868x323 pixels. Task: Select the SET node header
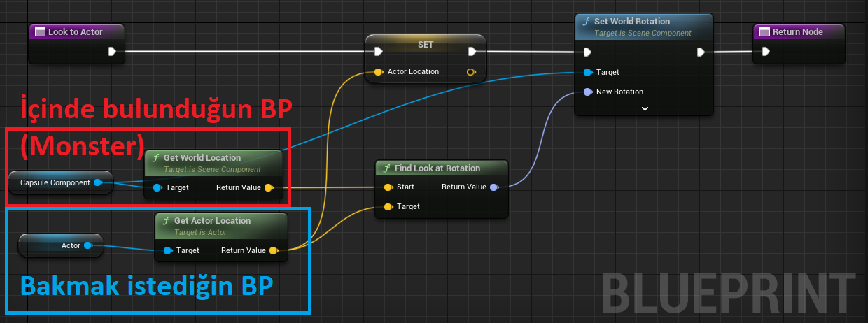point(426,44)
